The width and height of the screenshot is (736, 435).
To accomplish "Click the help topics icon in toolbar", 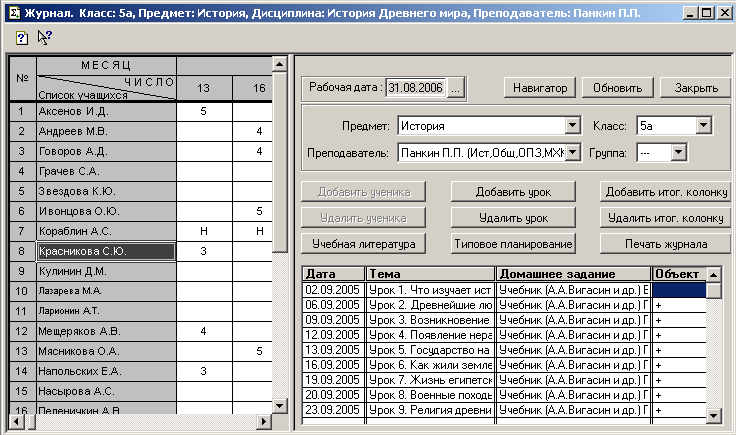I will pyautogui.click(x=22, y=38).
